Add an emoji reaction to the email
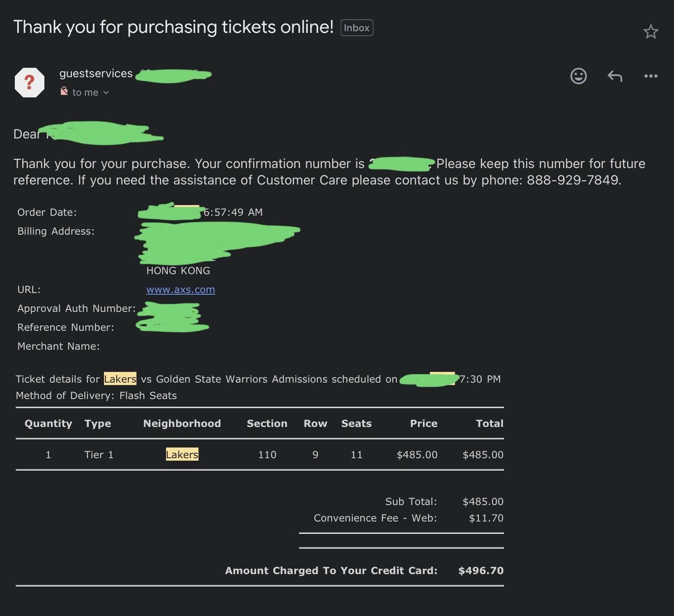This screenshot has height=616, width=674. click(578, 76)
